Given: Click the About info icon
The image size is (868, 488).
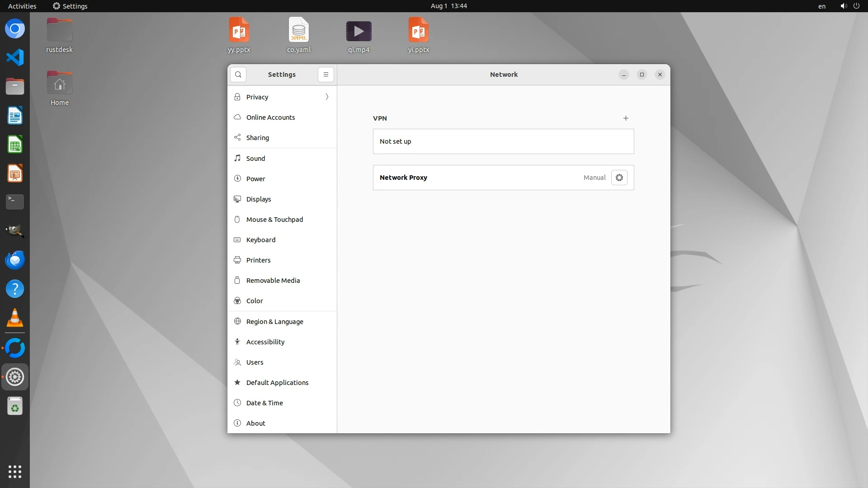Looking at the screenshot, I should [x=237, y=423].
